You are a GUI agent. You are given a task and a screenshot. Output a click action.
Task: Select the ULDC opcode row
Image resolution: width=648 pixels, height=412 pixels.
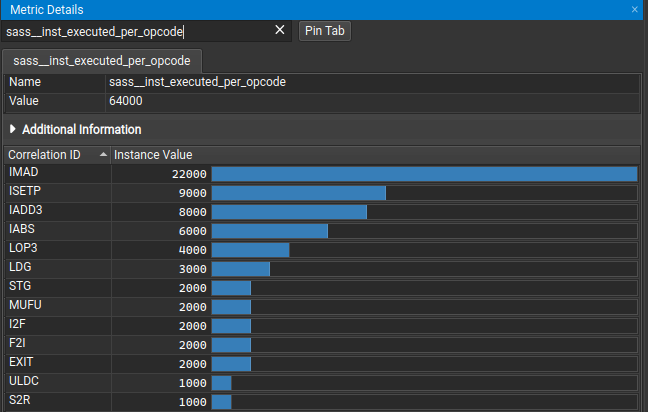(x=322, y=383)
